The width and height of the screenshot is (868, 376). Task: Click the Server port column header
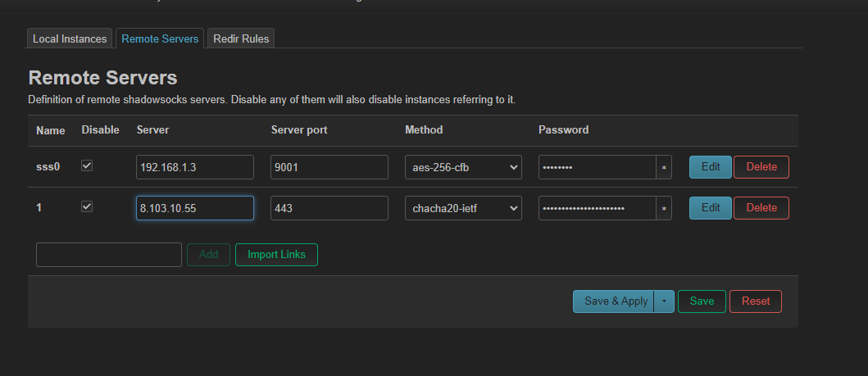coord(299,130)
